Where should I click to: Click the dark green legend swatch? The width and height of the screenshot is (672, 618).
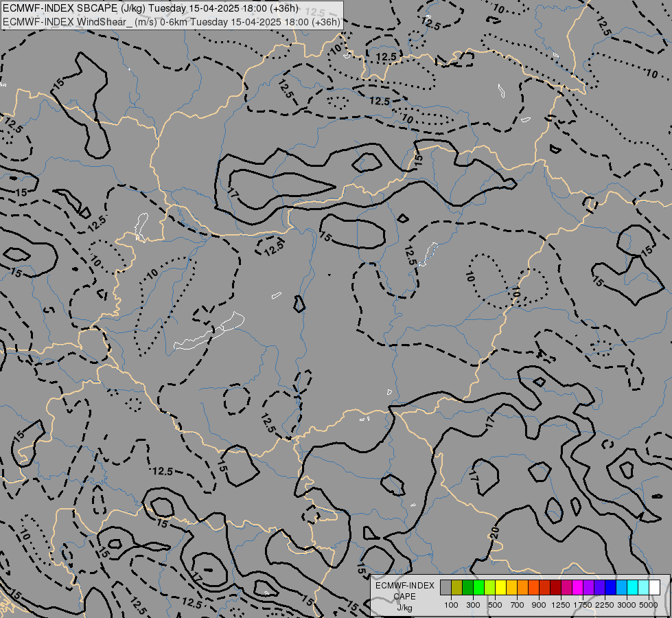coord(467,588)
